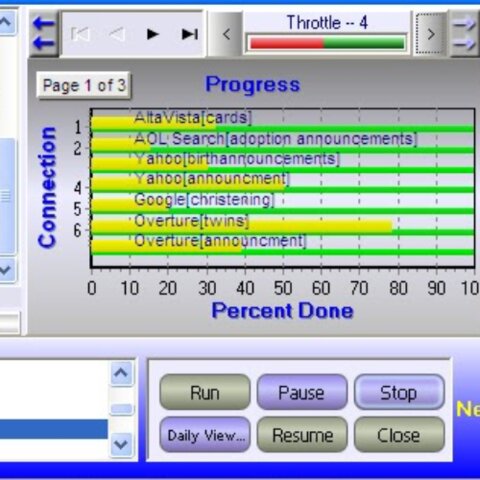Click the left panel's scrollbar thumb
Viewport: 480px width, 480px height.
(x=7, y=196)
